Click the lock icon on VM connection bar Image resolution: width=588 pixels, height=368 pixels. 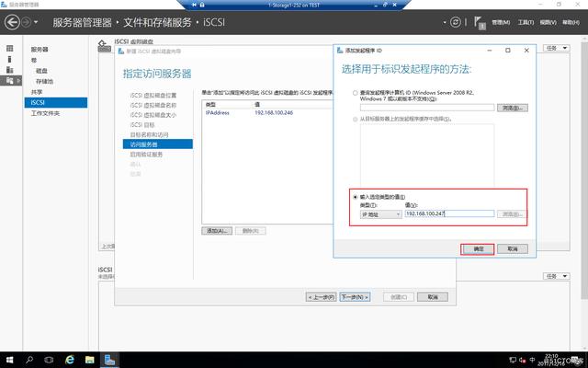202,5
